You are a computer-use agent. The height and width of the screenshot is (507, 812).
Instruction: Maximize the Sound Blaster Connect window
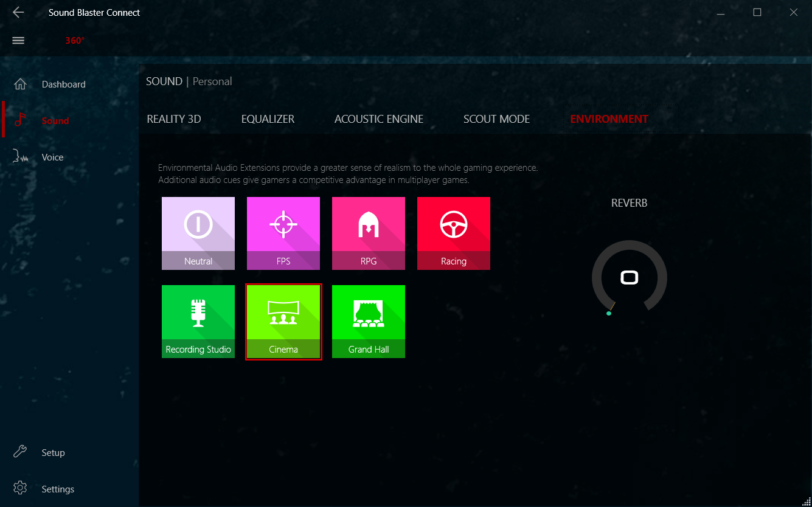[757, 12]
